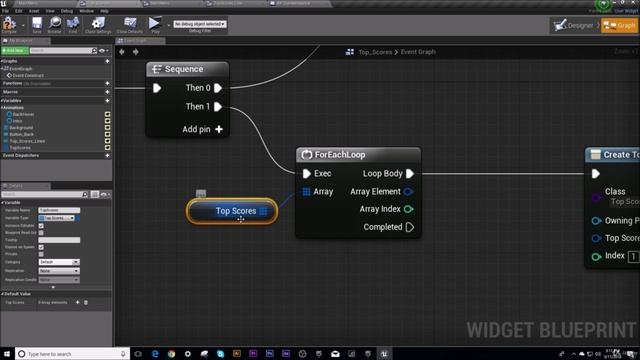Open the Variable Type dropdown
This screenshot has width=640, height=360.
57,218
